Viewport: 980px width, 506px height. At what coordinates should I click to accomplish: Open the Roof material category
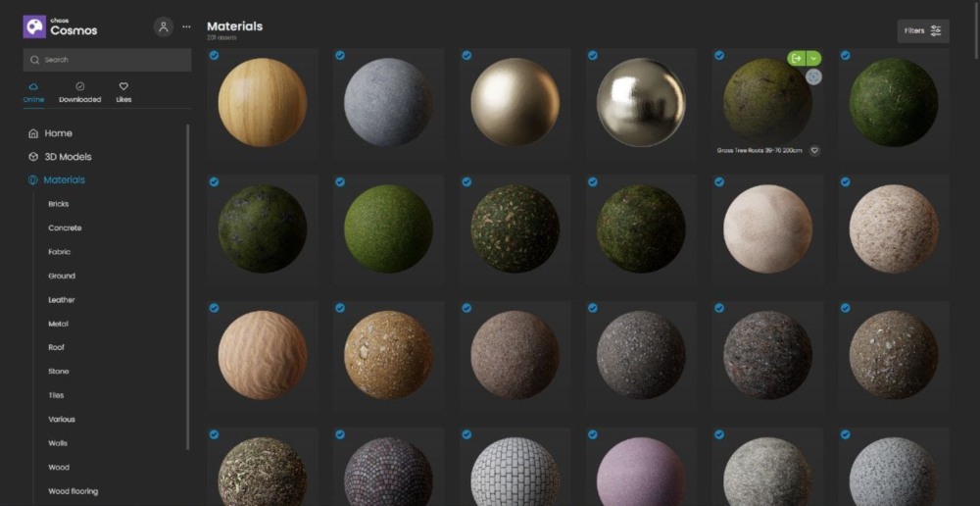56,348
